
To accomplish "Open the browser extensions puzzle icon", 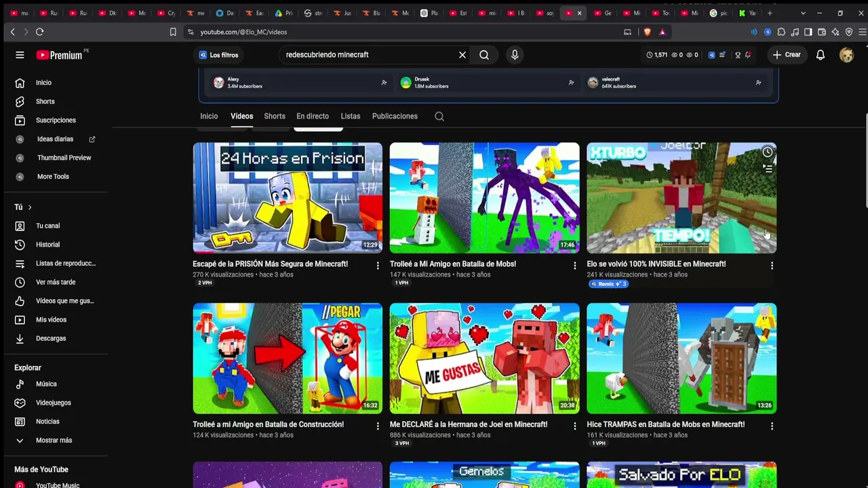I will (781, 32).
